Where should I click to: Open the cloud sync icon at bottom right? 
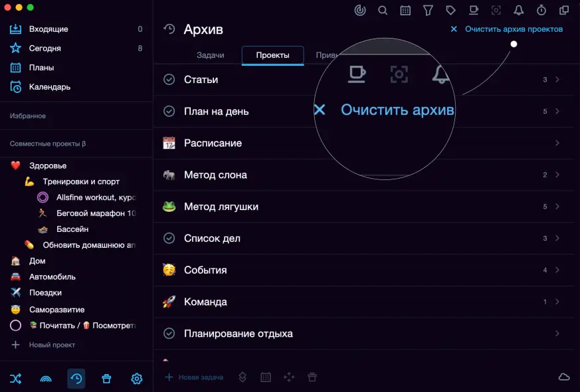[563, 377]
